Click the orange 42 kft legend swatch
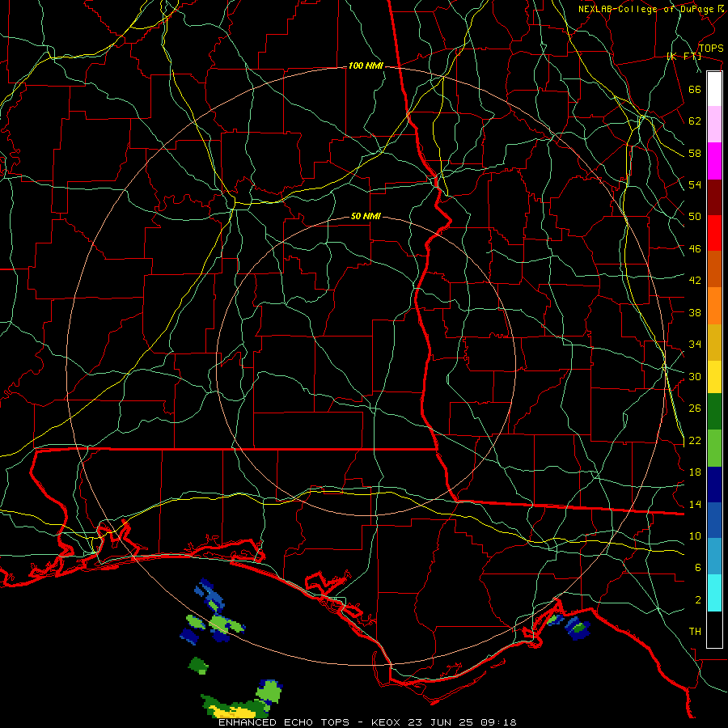Screen dimensions: 728x728 714,305
